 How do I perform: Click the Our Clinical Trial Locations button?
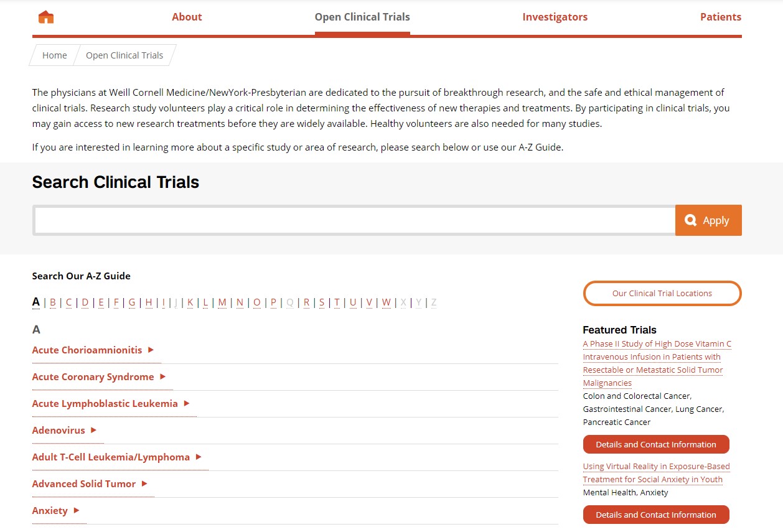coord(662,293)
